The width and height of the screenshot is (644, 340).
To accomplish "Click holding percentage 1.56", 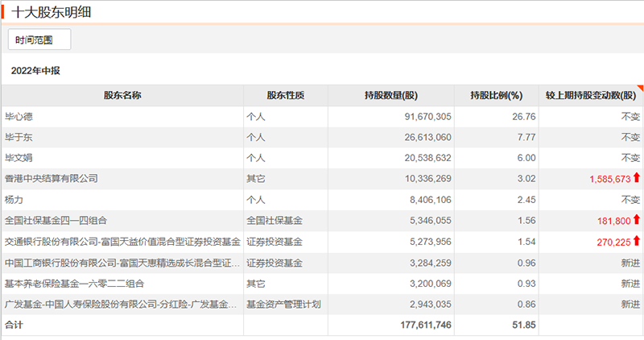I will pyautogui.click(x=526, y=221).
